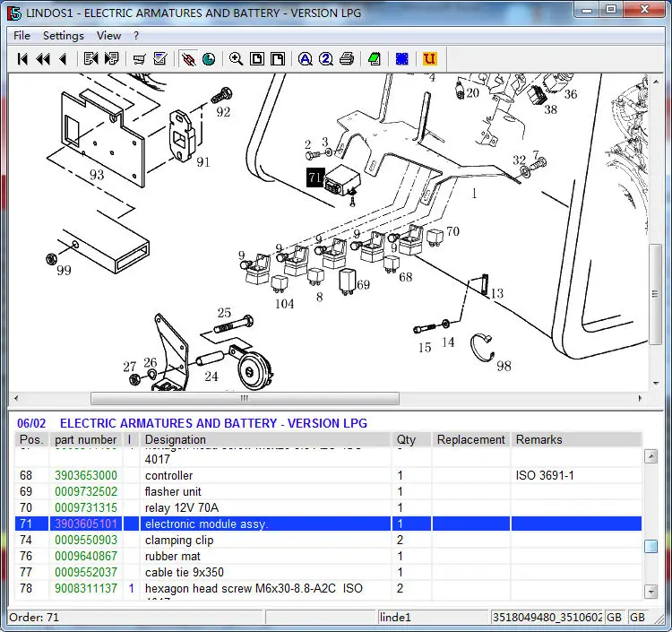Go back one step with single left arrow
The image size is (672, 632).
click(63, 59)
